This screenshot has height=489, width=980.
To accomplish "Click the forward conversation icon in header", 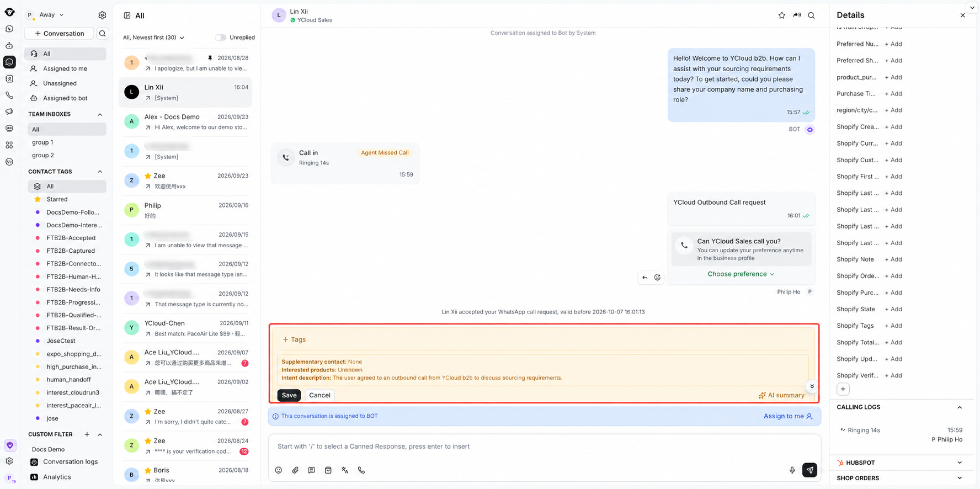I will click(797, 15).
